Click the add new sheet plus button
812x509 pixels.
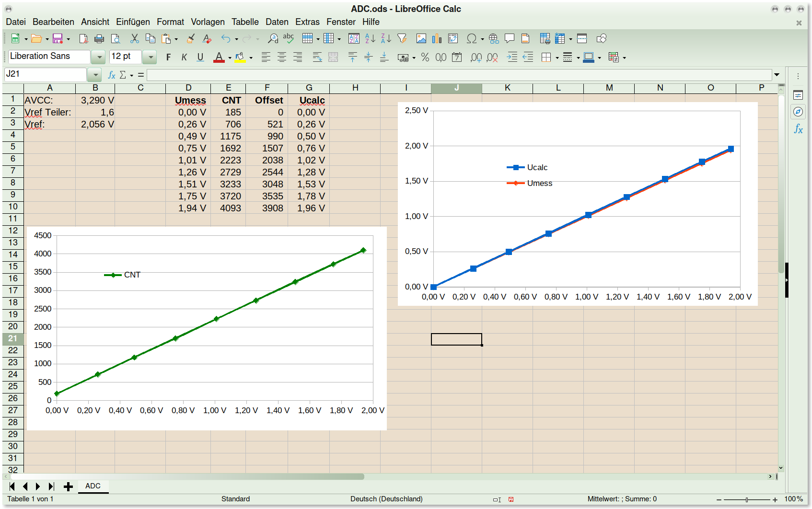[x=68, y=486]
